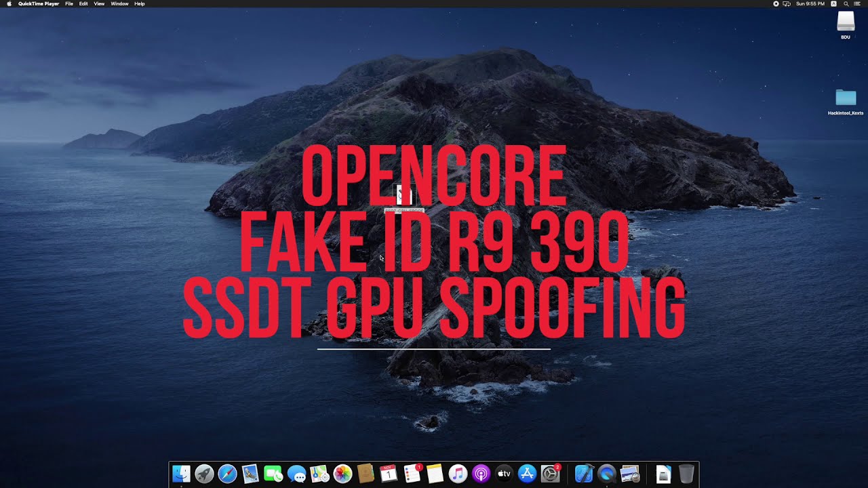Open the Help menu

point(140,3)
